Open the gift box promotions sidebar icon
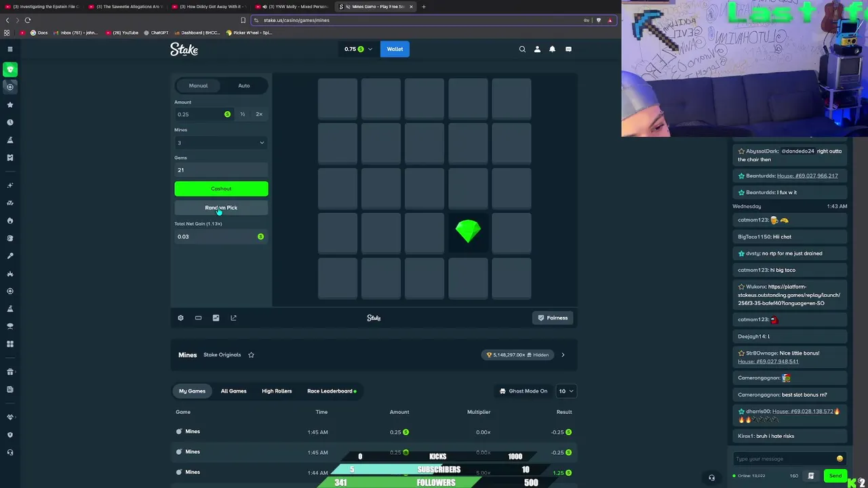Image resolution: width=868 pixels, height=488 pixels. pos(10,371)
